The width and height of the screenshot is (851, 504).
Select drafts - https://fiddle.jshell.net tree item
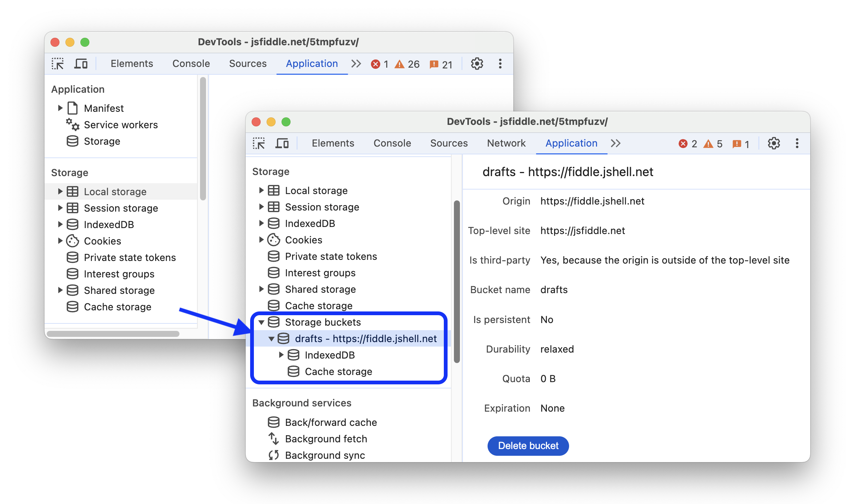(365, 338)
